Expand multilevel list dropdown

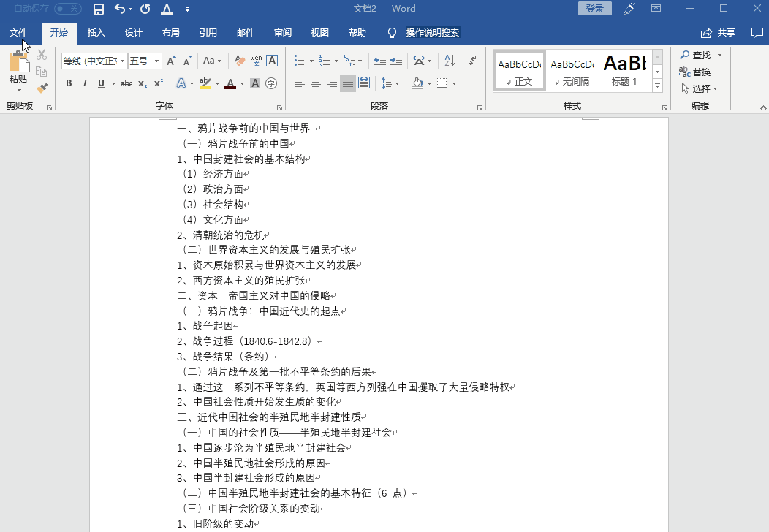click(x=360, y=61)
